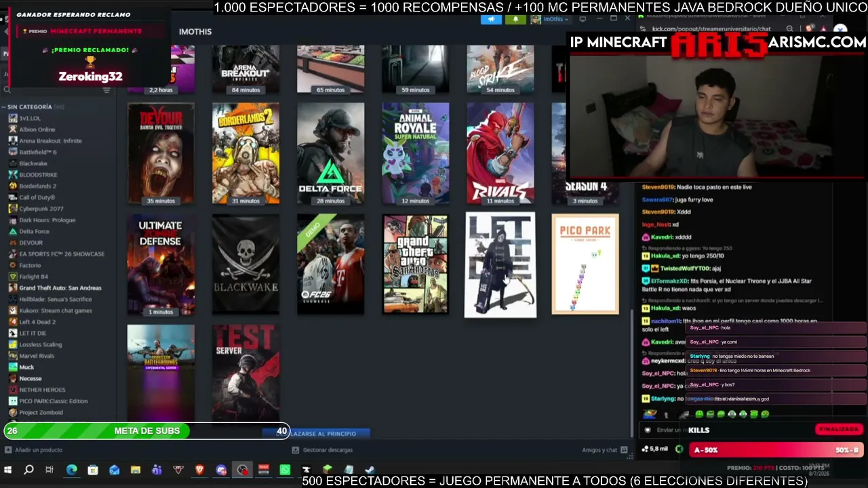This screenshot has width=868, height=488.
Task: Click the Muck sidebar icon
Action: click(13, 367)
